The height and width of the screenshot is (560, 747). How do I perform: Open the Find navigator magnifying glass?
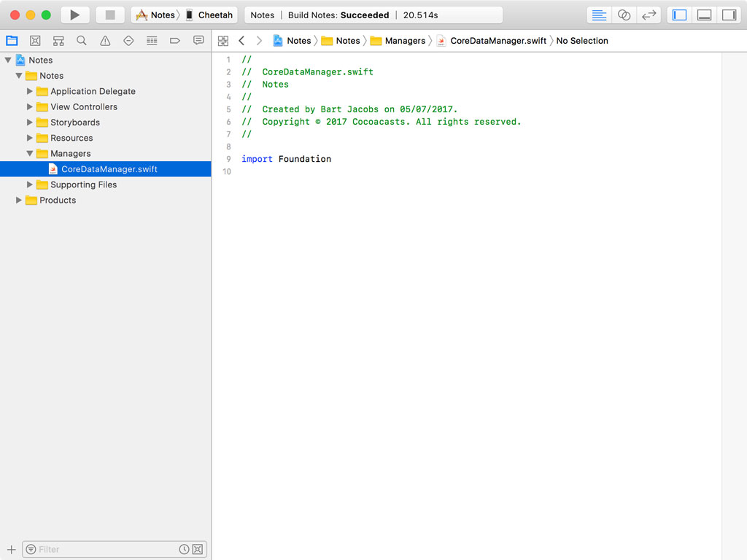coord(82,40)
